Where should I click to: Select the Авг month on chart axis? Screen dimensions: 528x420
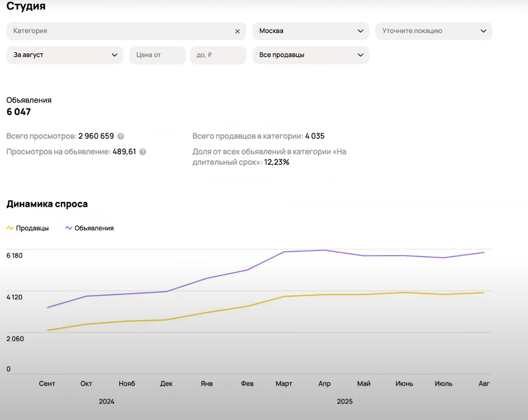coord(484,384)
